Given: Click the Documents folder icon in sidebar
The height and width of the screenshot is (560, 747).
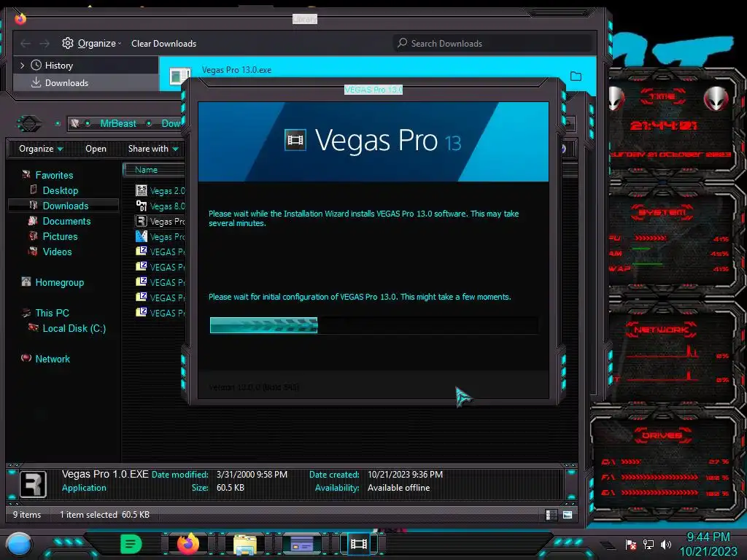Looking at the screenshot, I should click(x=33, y=221).
